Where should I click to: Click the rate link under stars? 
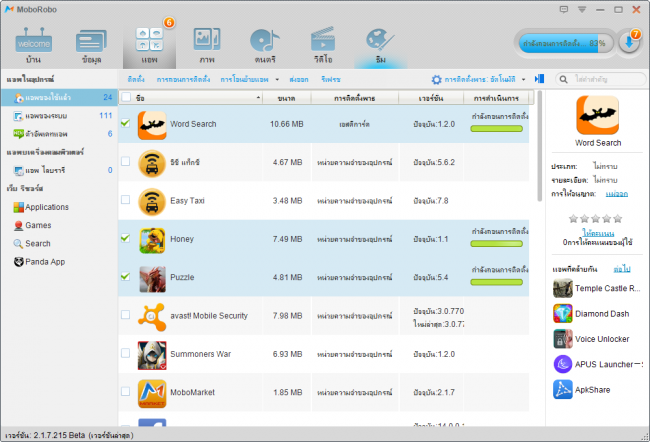(598, 233)
